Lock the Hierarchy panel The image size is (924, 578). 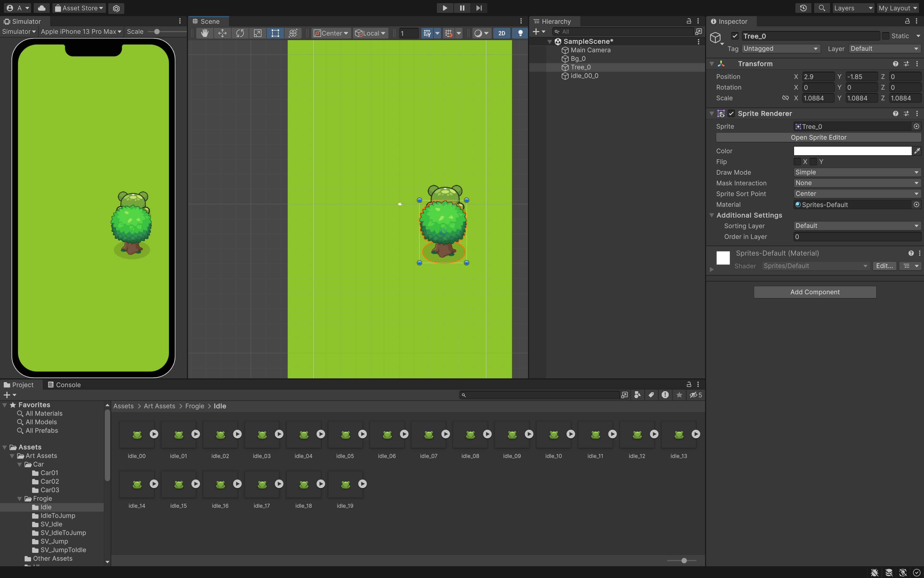pos(689,21)
